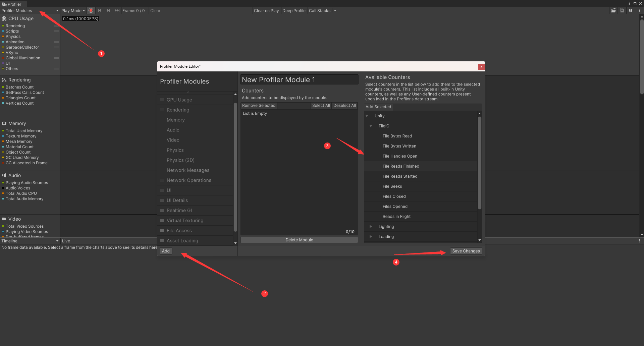Select File Access in the modules list
The image size is (644, 346).
179,231
